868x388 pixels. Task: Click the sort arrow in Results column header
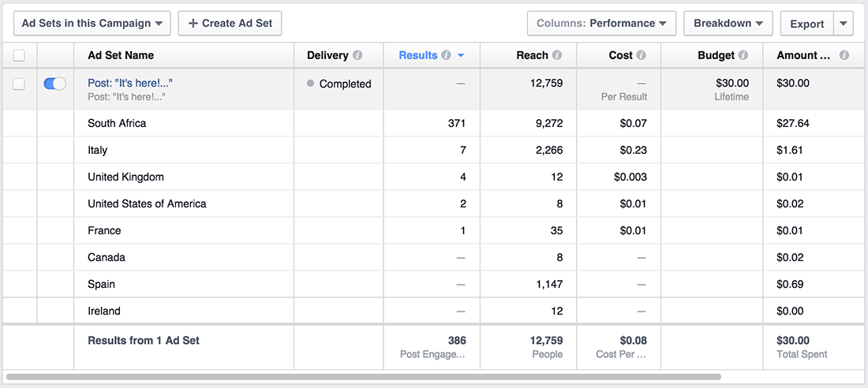tap(461, 56)
